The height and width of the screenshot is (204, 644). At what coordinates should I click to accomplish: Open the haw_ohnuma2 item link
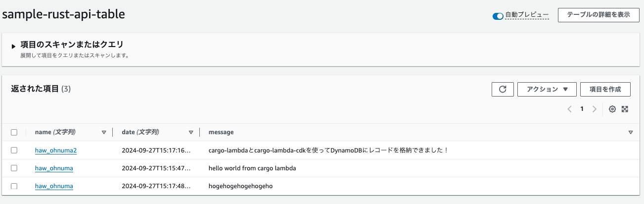pos(56,151)
